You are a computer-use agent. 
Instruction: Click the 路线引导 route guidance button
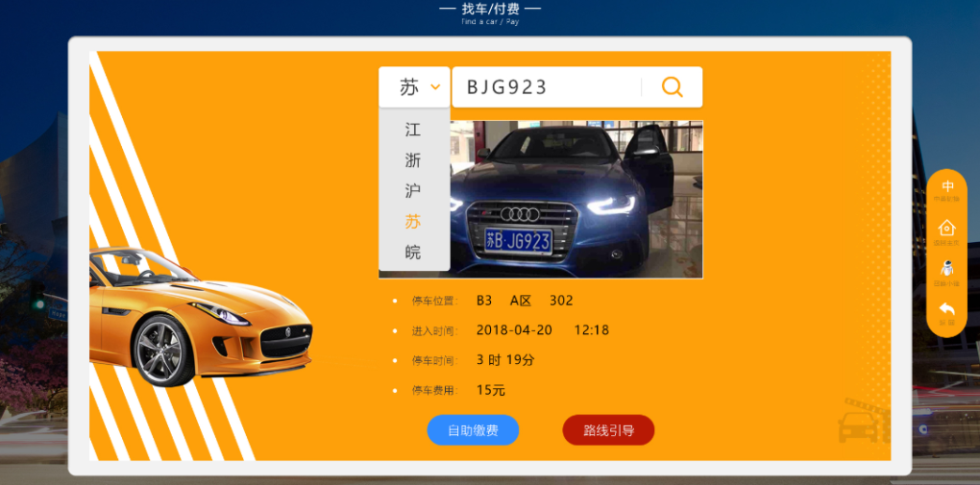(609, 430)
